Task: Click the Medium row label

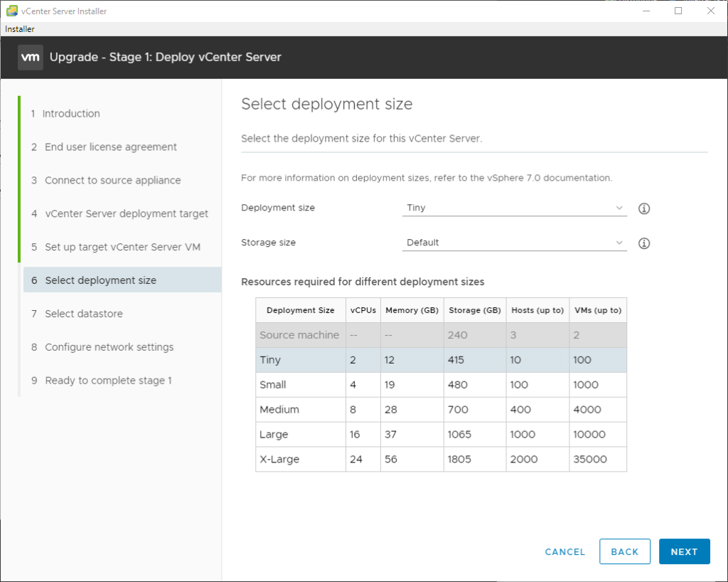Action: tap(279, 410)
